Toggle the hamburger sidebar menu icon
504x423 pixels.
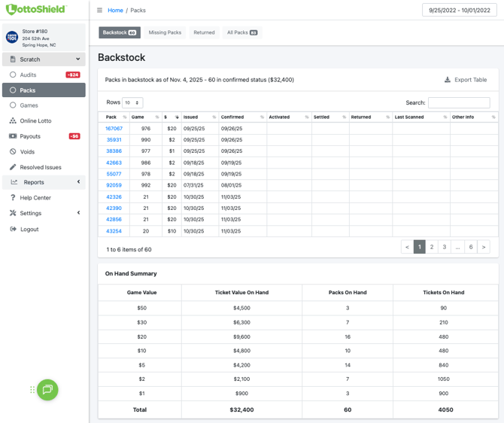tap(99, 11)
